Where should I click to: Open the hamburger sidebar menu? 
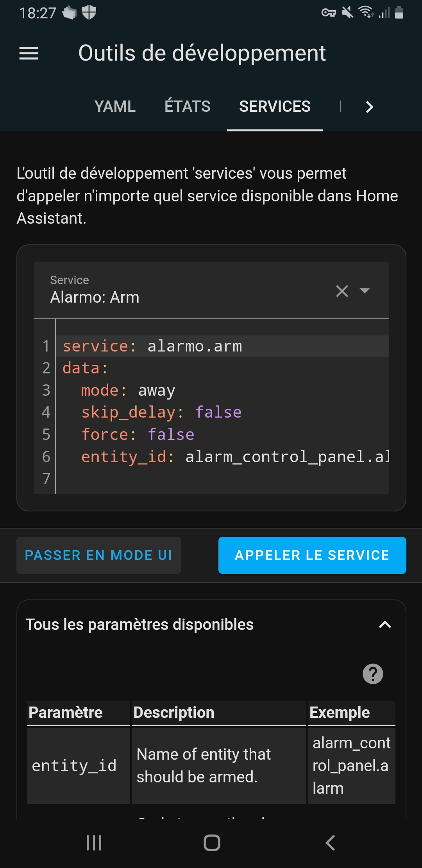click(x=29, y=54)
